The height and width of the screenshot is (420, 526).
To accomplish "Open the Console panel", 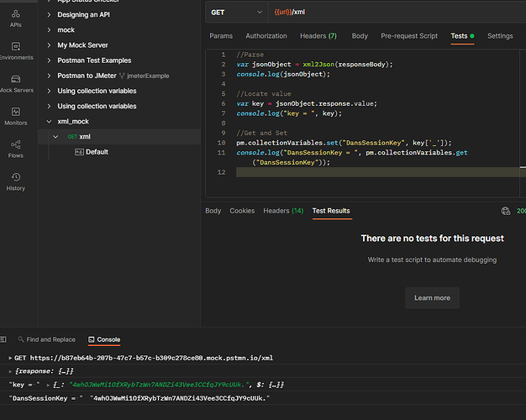I will point(104,339).
